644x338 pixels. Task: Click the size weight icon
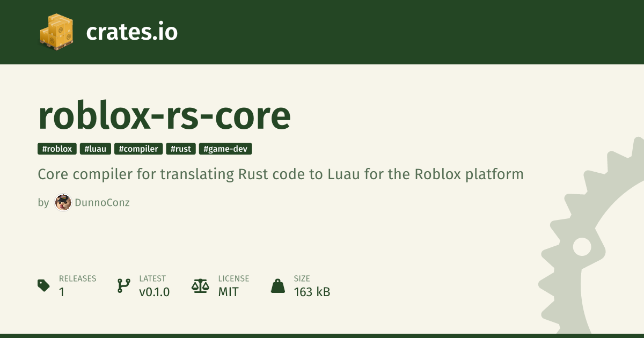coord(278,286)
